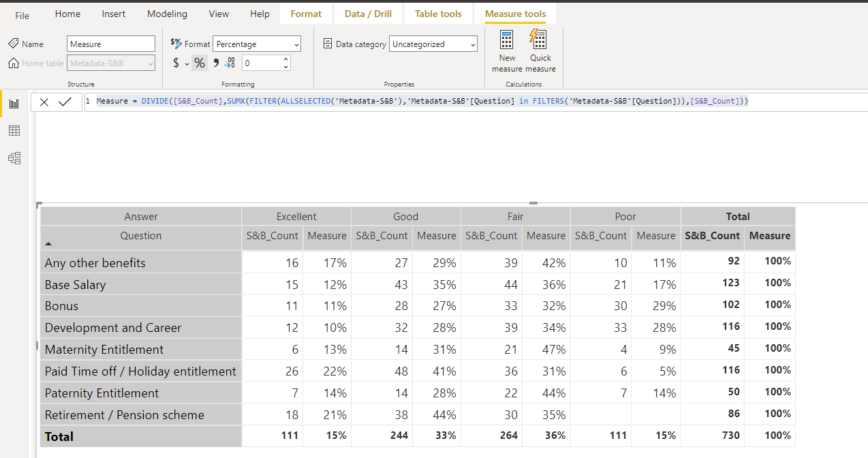Click inside the DAX formula bar

coord(475,101)
